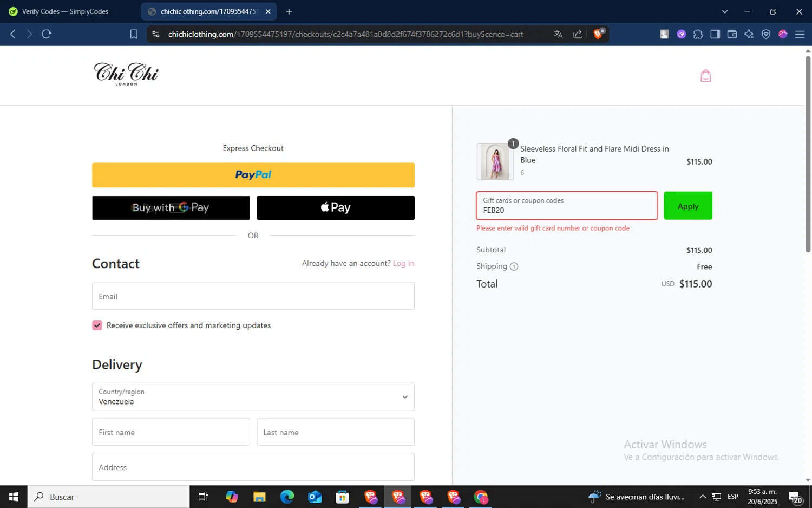Viewport: 812px width, 508px height.
Task: Bookmark this page icon
Action: pos(134,34)
